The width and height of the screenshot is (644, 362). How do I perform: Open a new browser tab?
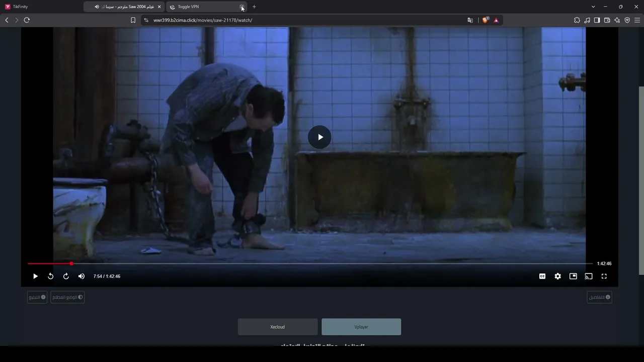[x=254, y=7]
